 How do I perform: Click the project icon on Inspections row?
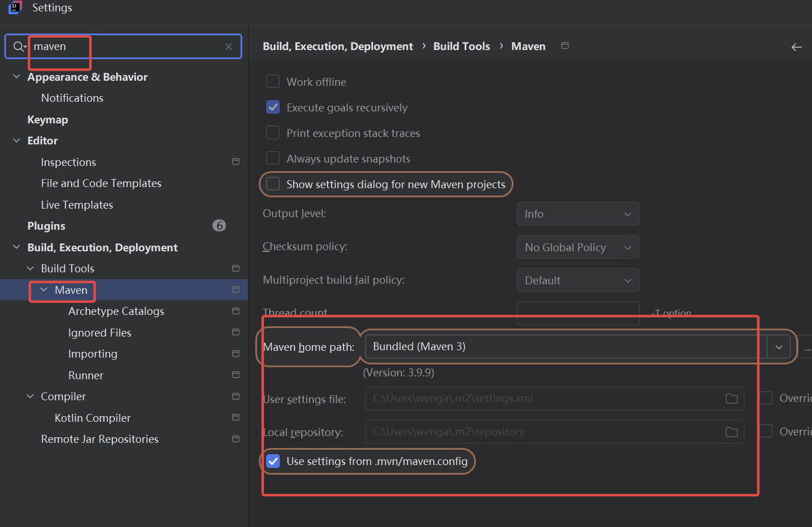coord(235,162)
